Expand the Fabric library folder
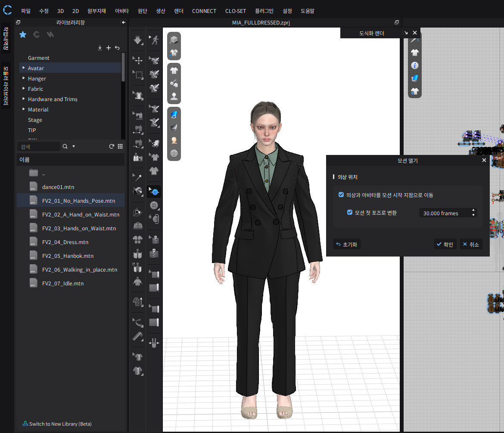Viewport: 504px width, 433px height. [x=24, y=89]
